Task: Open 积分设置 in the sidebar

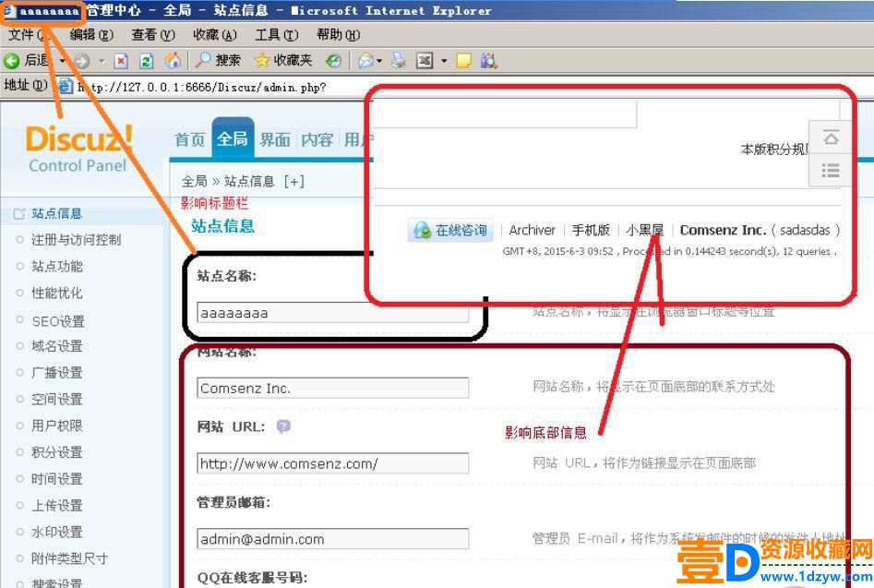Action: (56, 452)
